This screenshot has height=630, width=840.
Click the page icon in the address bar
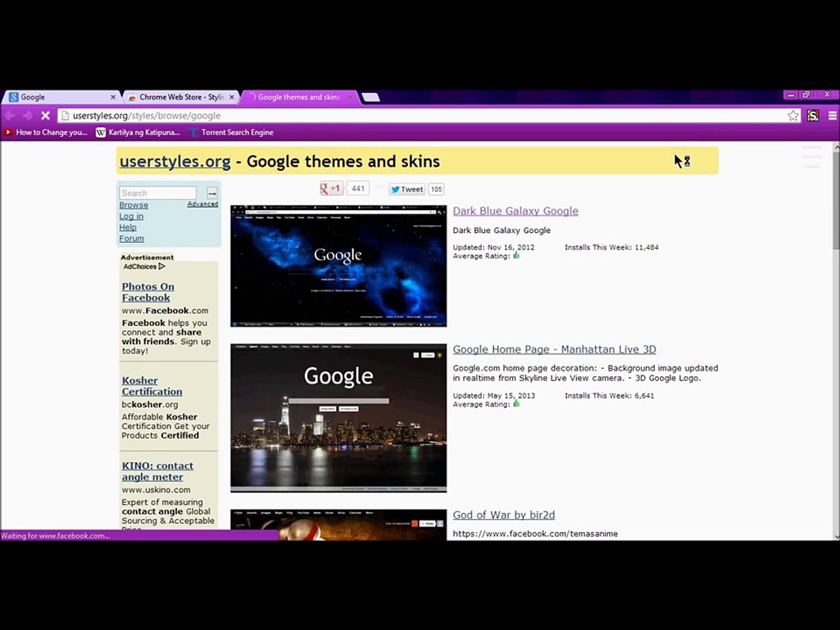[x=65, y=116]
